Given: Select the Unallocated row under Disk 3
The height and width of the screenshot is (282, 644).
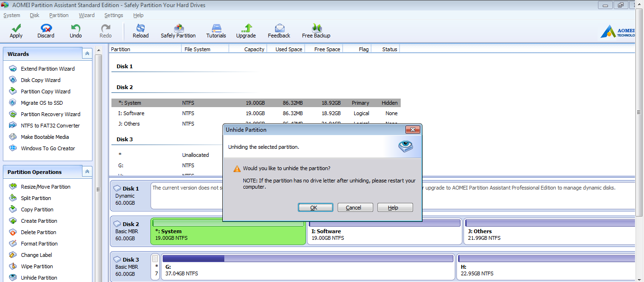Looking at the screenshot, I should coord(167,155).
